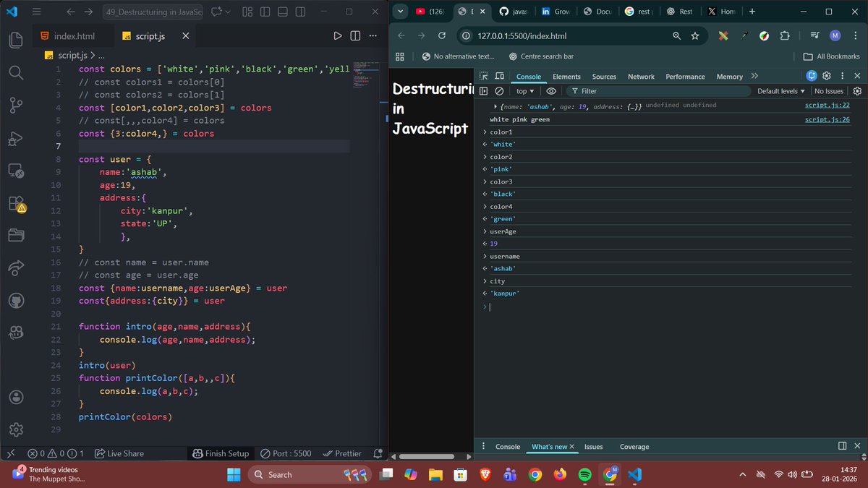Go forward in VS Code navigation history
The width and height of the screenshot is (868, 488).
point(88,12)
